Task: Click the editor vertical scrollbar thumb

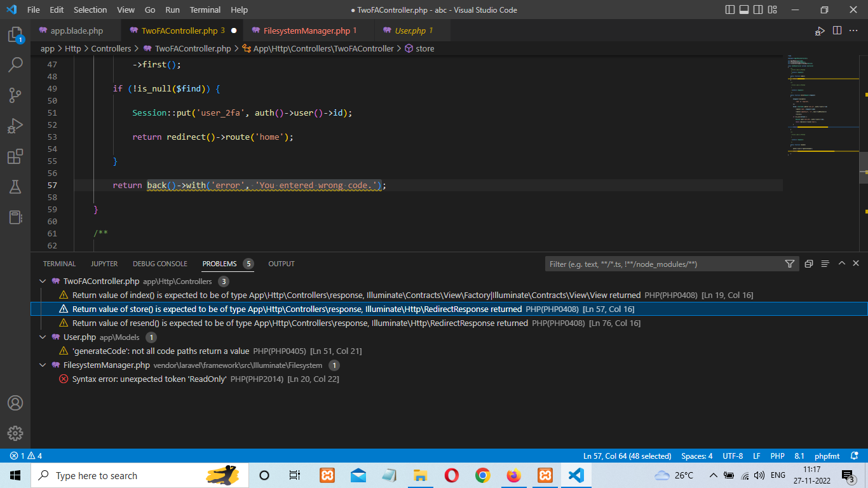Action: [864, 168]
